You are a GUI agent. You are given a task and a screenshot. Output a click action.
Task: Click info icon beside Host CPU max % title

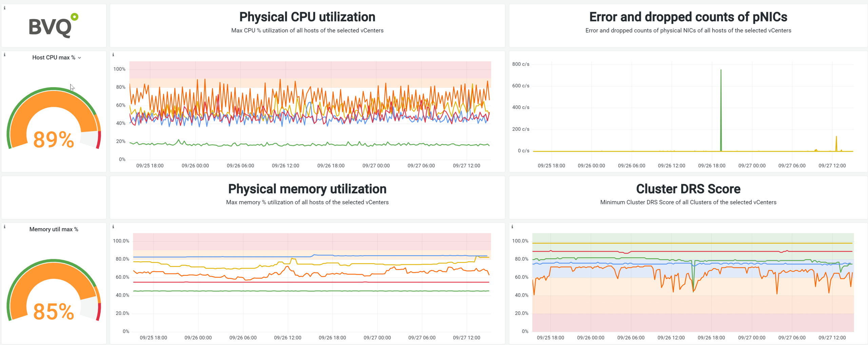click(4, 55)
